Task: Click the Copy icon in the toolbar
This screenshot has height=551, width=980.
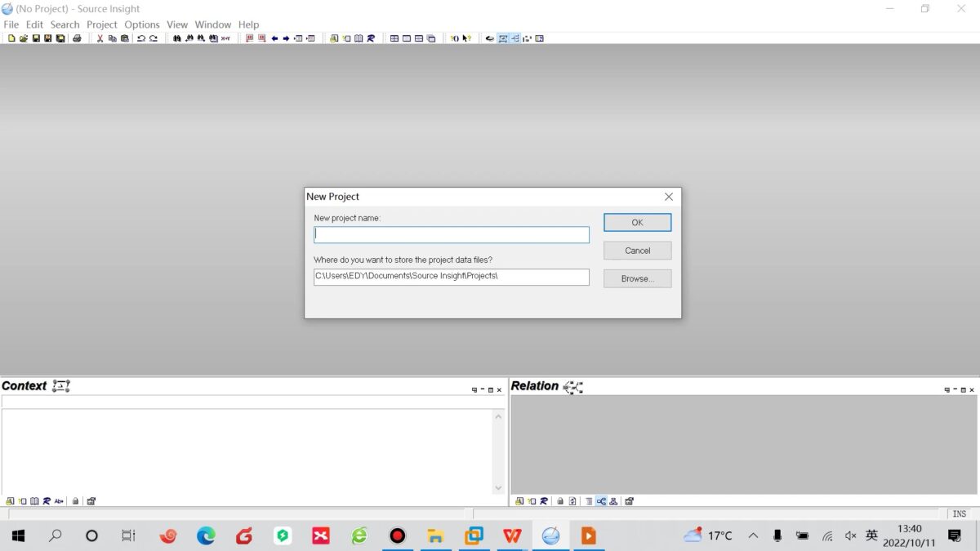Action: 112,38
